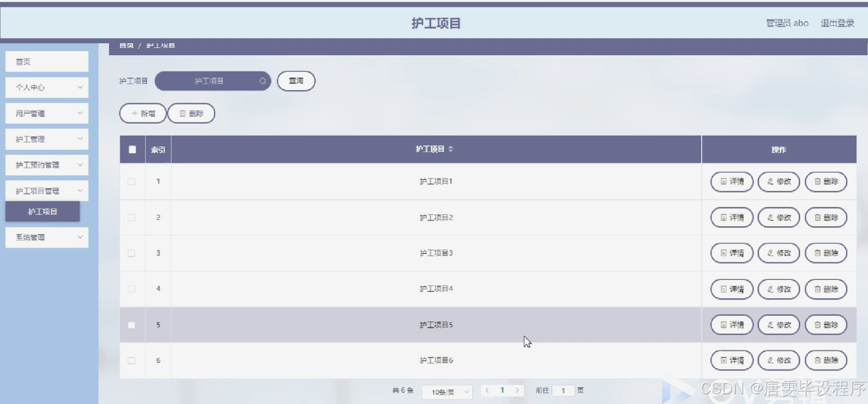Open 详情 for 护工项目2
Image resolution: width=868 pixels, height=404 pixels.
tap(732, 217)
